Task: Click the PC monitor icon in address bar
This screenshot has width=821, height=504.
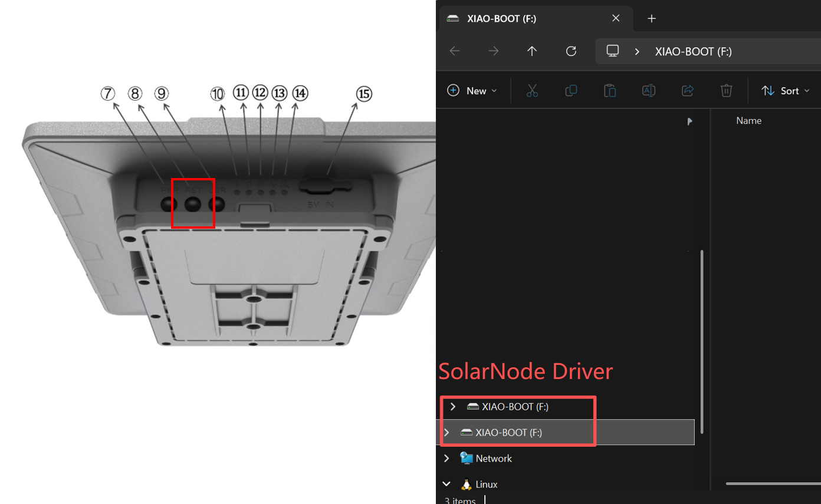Action: click(613, 51)
